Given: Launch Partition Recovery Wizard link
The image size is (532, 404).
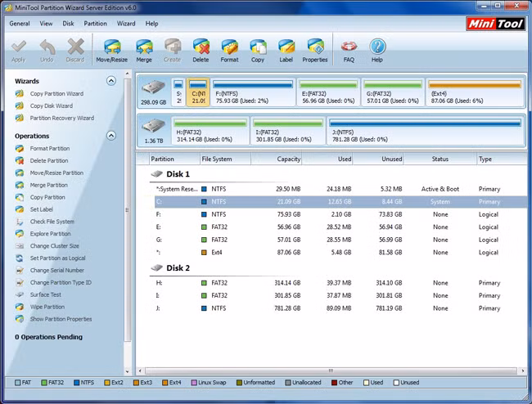Looking at the screenshot, I should click(x=61, y=118).
